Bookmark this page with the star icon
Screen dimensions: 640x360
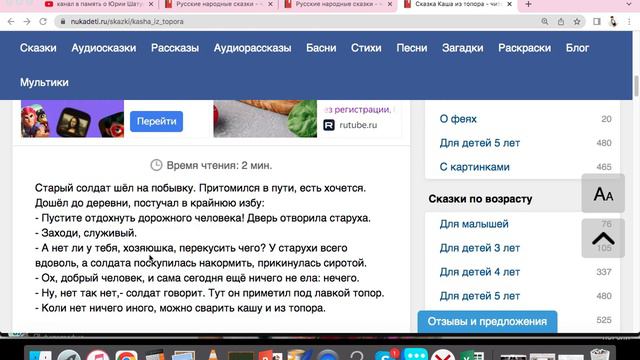577,22
